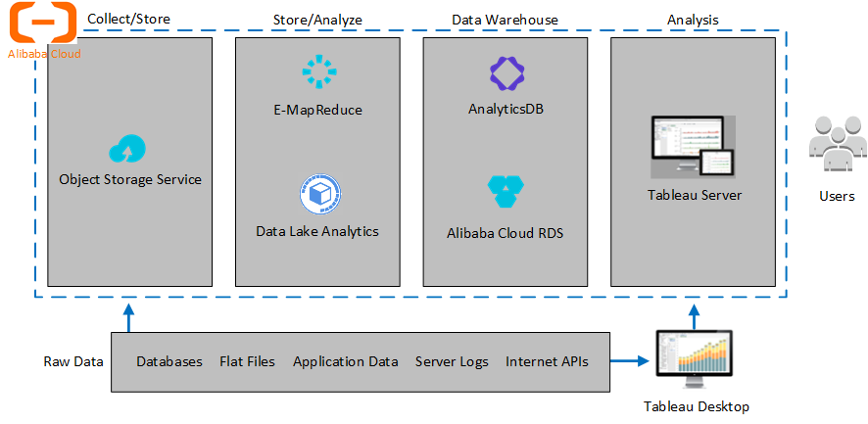
Task: Click the Application Data label
Action: [x=346, y=361]
